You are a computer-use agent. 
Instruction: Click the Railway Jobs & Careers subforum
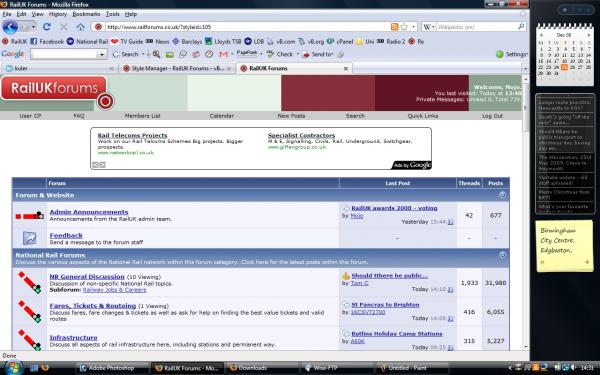pyautogui.click(x=114, y=290)
